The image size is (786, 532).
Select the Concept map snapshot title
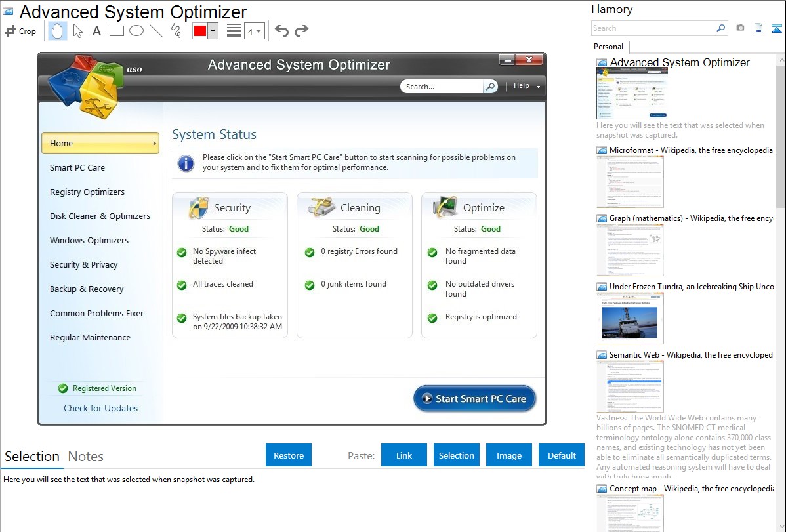pos(692,489)
